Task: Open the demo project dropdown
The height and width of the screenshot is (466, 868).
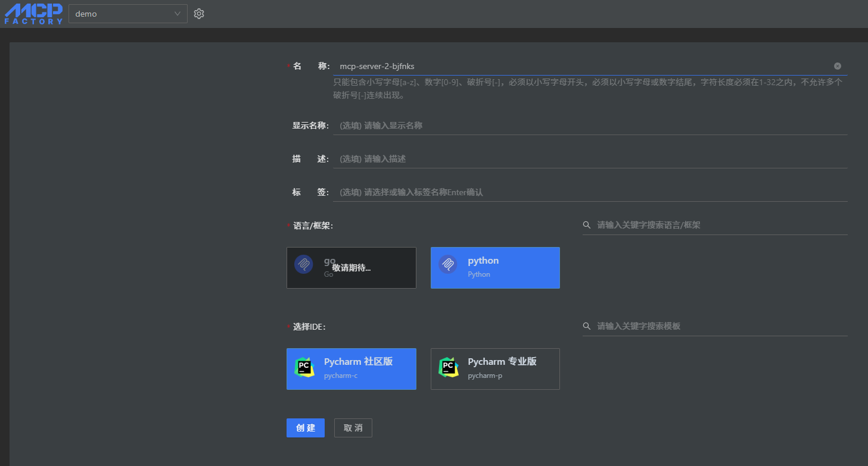Action: 122,14
